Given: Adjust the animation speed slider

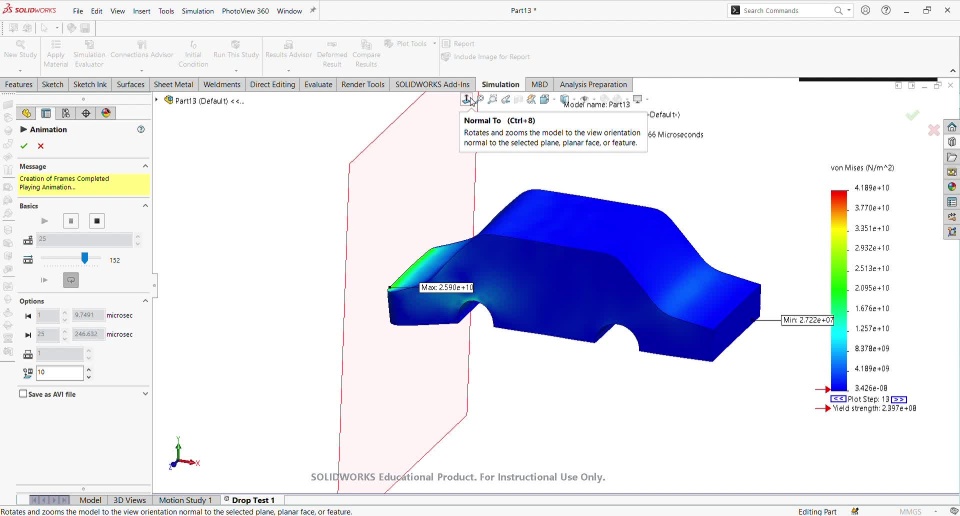Looking at the screenshot, I should pos(84,258).
